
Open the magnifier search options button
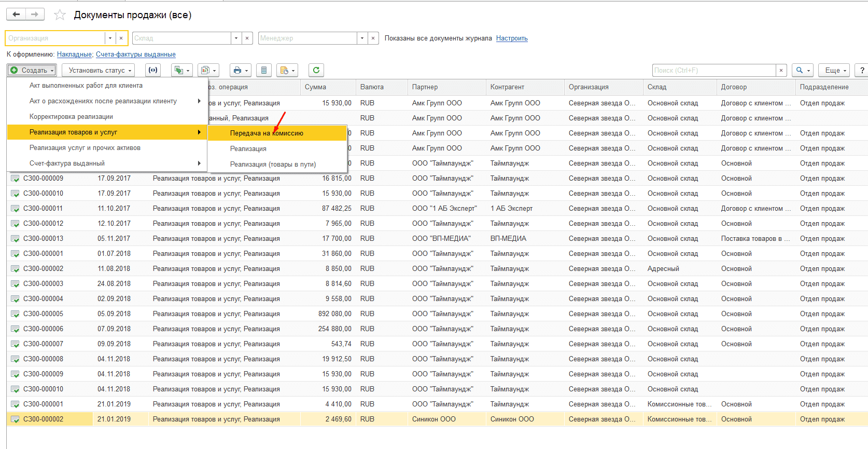(803, 70)
